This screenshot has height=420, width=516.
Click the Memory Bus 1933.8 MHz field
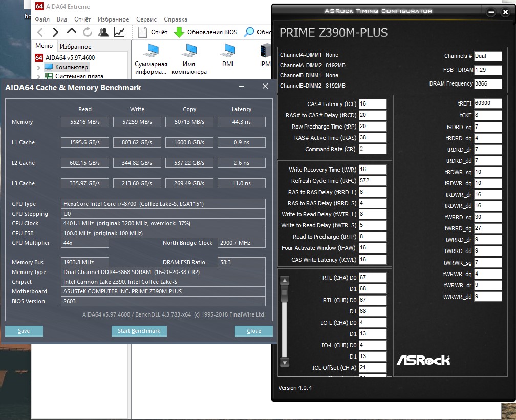85,262
